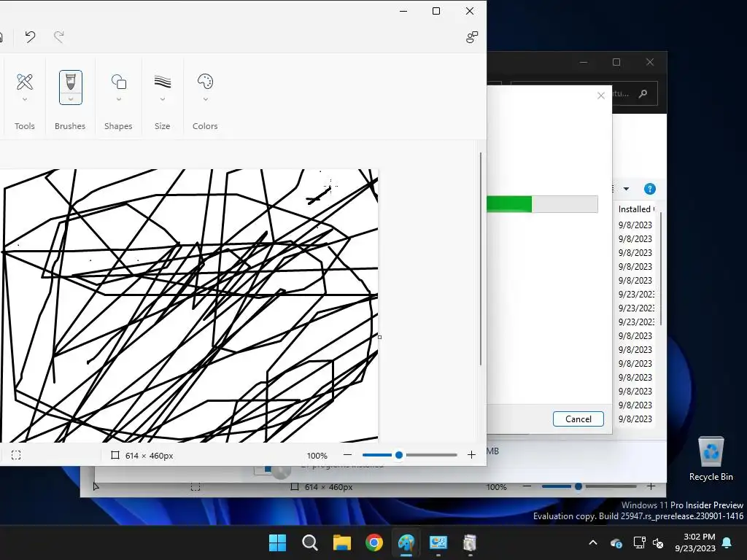Expand the chevron under the Brushes icon
Screen dimensions: 747x560
pos(71,99)
